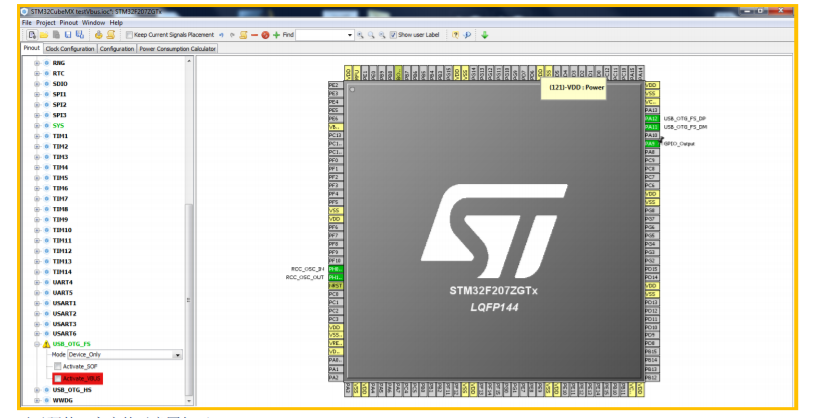Open the Pinout menu
This screenshot has height=418, width=821.
(x=69, y=23)
